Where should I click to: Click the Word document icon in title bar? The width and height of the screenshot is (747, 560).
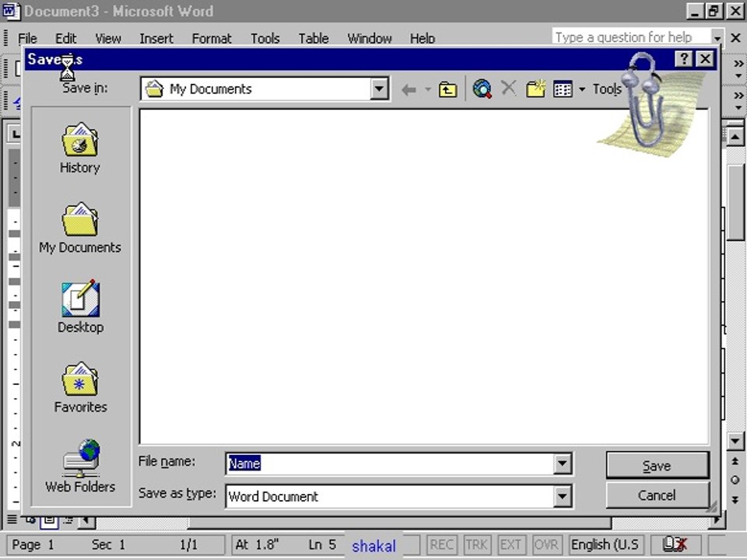point(10,11)
